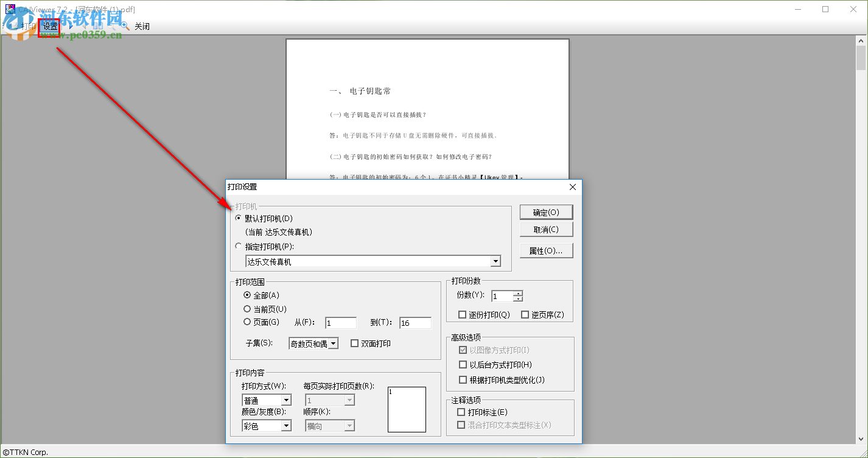The width and height of the screenshot is (868, 458).
Task: Click the 关闭 item on the toolbar
Action: point(142,26)
